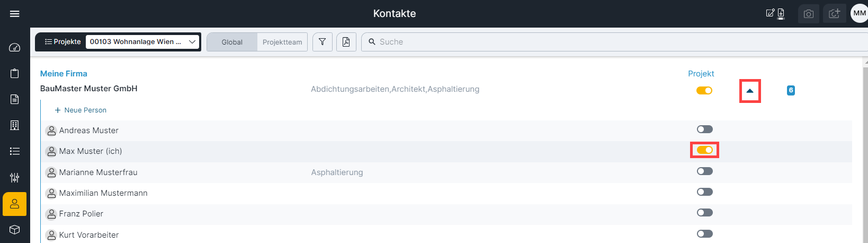This screenshot has width=868, height=243.
Task: Disable project toggle for Max Muster (ich)
Action: click(x=704, y=150)
